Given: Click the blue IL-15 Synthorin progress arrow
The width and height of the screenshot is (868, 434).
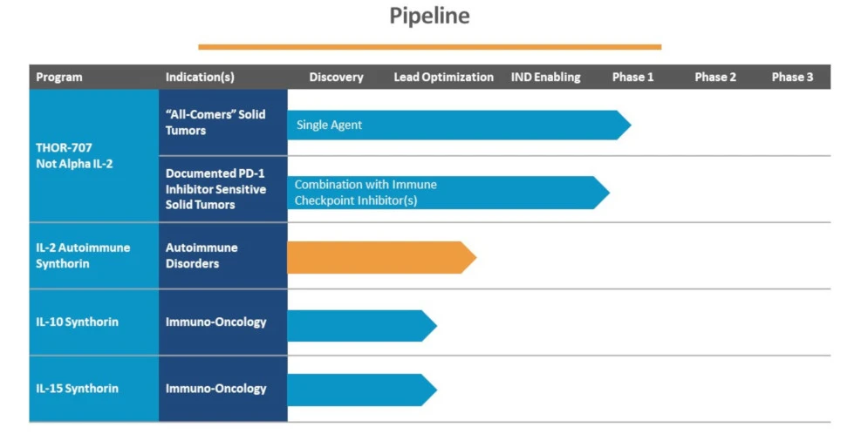Looking at the screenshot, I should [x=359, y=390].
